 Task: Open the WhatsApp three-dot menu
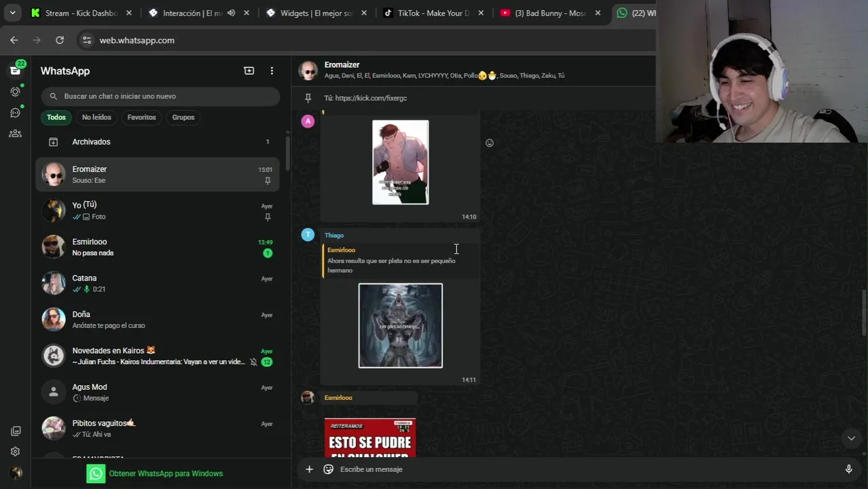click(x=272, y=71)
